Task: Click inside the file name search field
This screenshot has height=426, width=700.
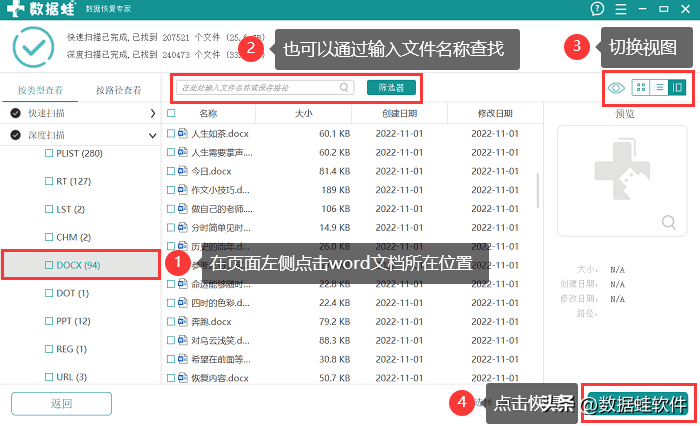Action: point(265,88)
